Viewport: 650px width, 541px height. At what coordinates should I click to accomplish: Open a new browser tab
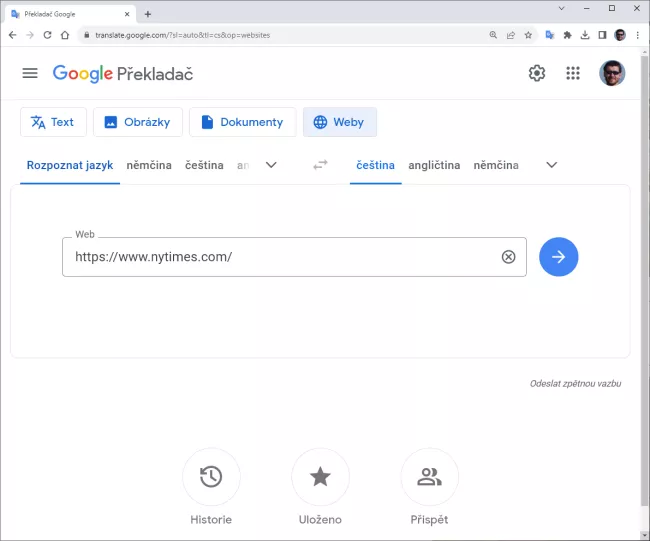[x=148, y=14]
